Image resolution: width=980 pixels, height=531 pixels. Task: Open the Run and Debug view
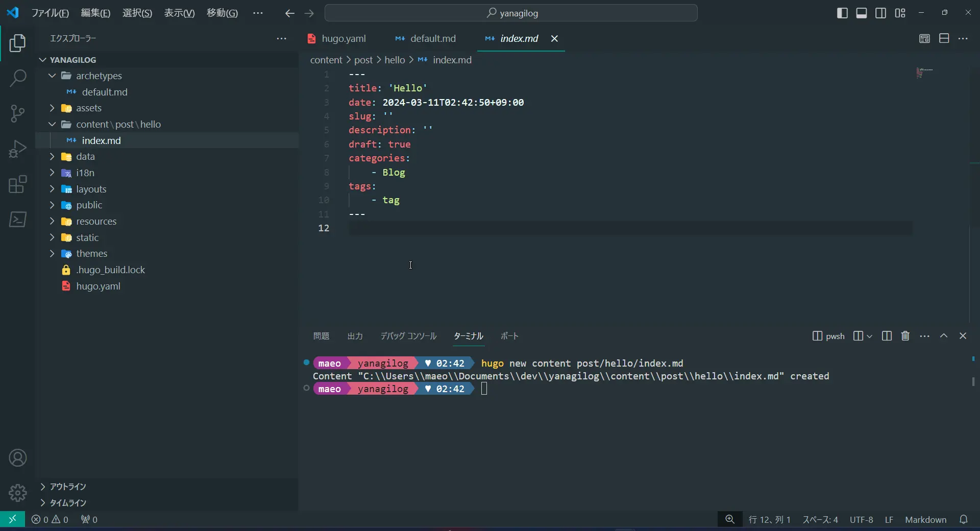tap(18, 149)
